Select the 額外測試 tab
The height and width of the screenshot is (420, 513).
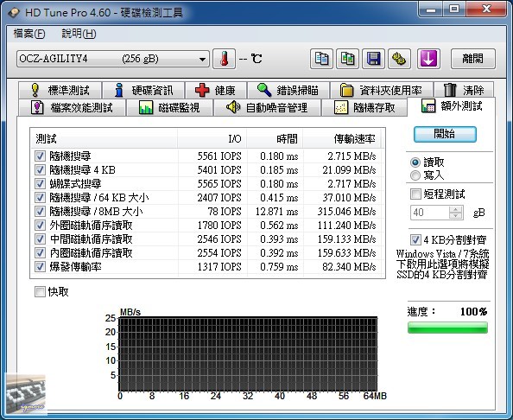(452, 106)
